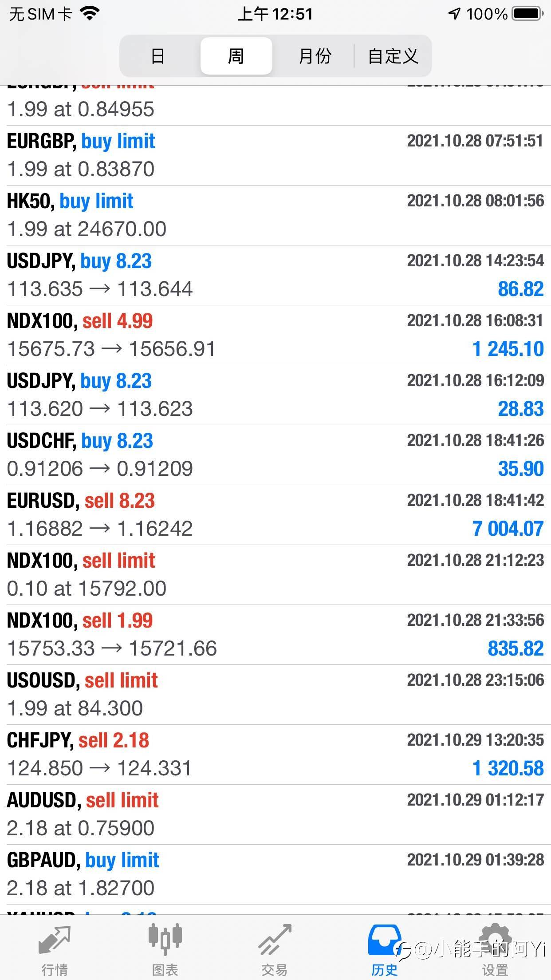The width and height of the screenshot is (551, 980).
Task: Switch to the Day (日) period
Action: point(158,56)
